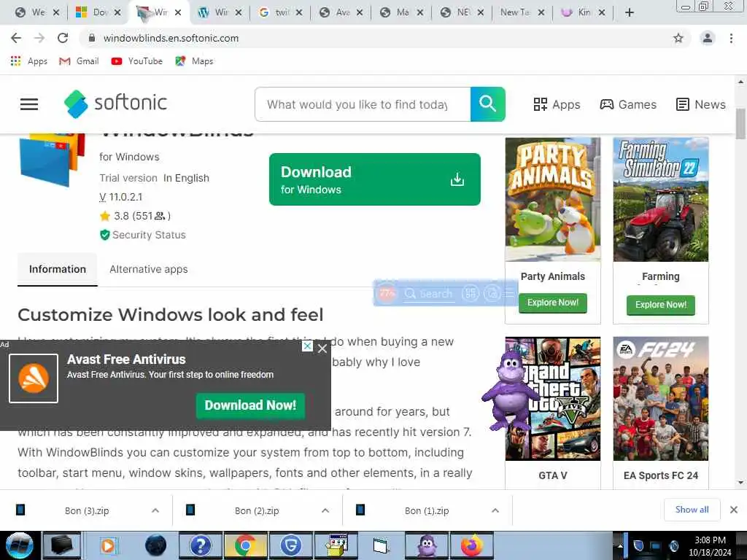The image size is (747, 560).
Task: Open the Party Animals game cover
Action: [553, 200]
